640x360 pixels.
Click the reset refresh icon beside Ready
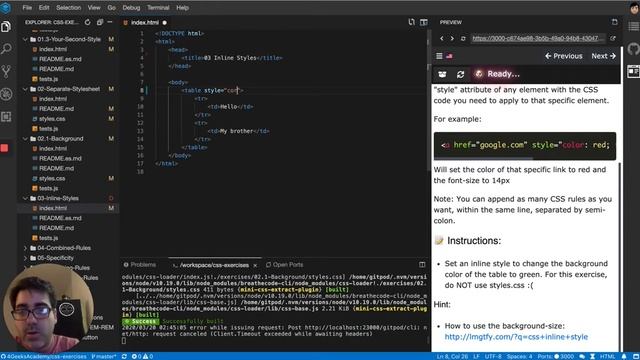460,74
